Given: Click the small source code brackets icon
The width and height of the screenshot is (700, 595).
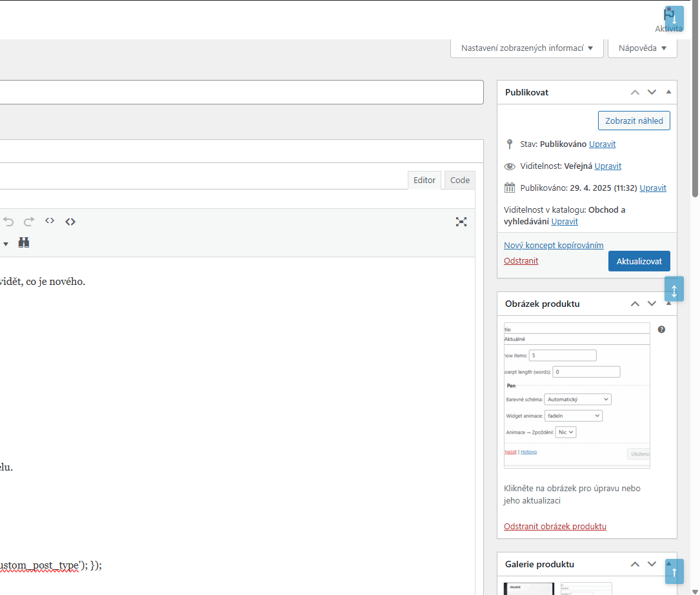Looking at the screenshot, I should tap(50, 220).
